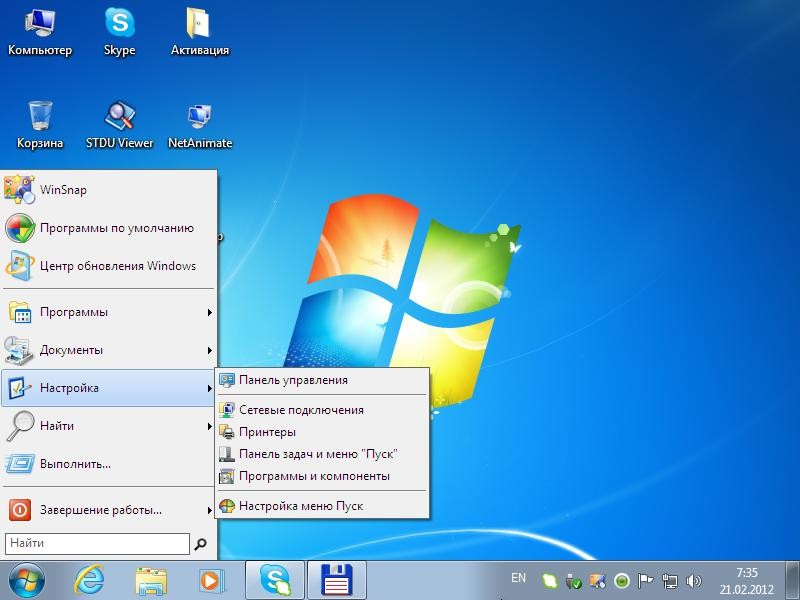Viewport: 800px width, 600px height.
Task: Open Принтеры from the submenu
Action: 322,432
